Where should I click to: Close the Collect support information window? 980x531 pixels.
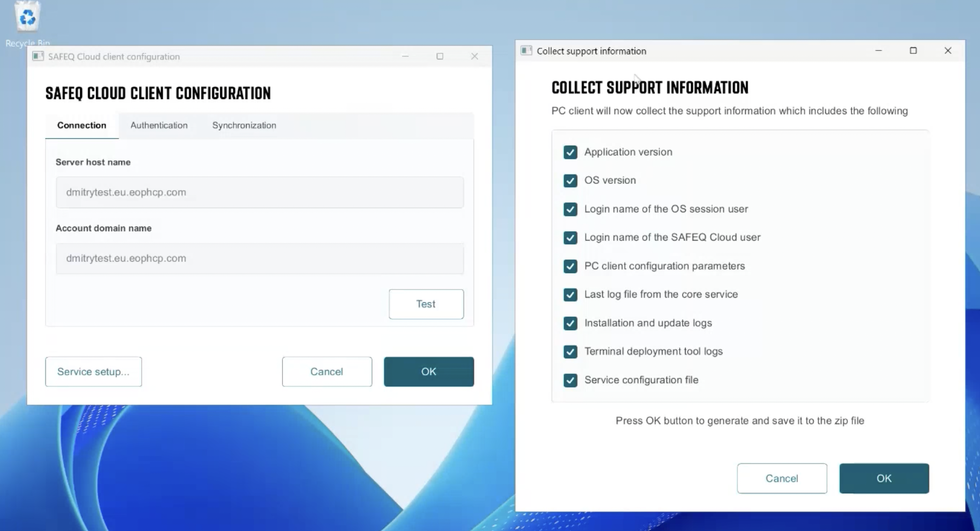coord(948,50)
